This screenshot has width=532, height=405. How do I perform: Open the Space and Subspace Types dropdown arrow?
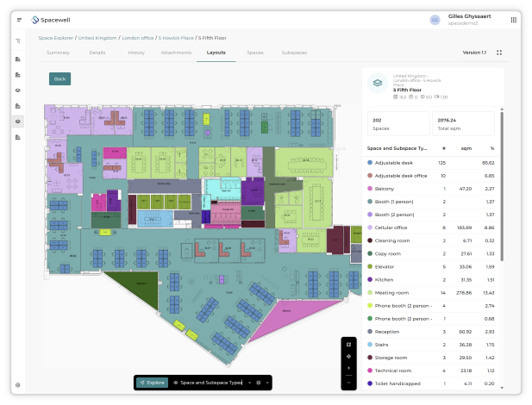[x=249, y=383]
